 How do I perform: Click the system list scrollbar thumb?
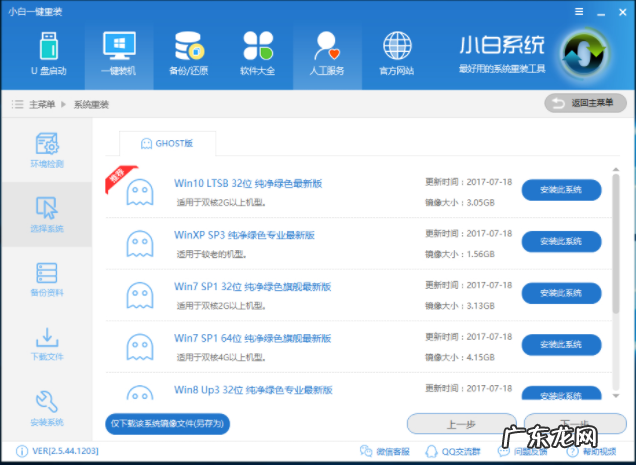(x=616, y=244)
